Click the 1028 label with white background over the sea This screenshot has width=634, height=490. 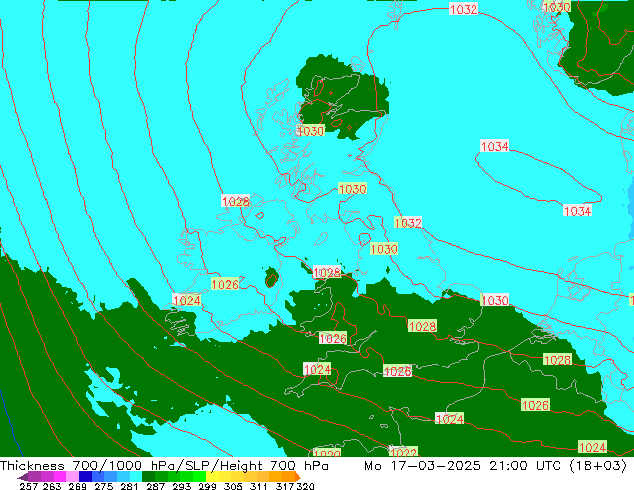(236, 201)
